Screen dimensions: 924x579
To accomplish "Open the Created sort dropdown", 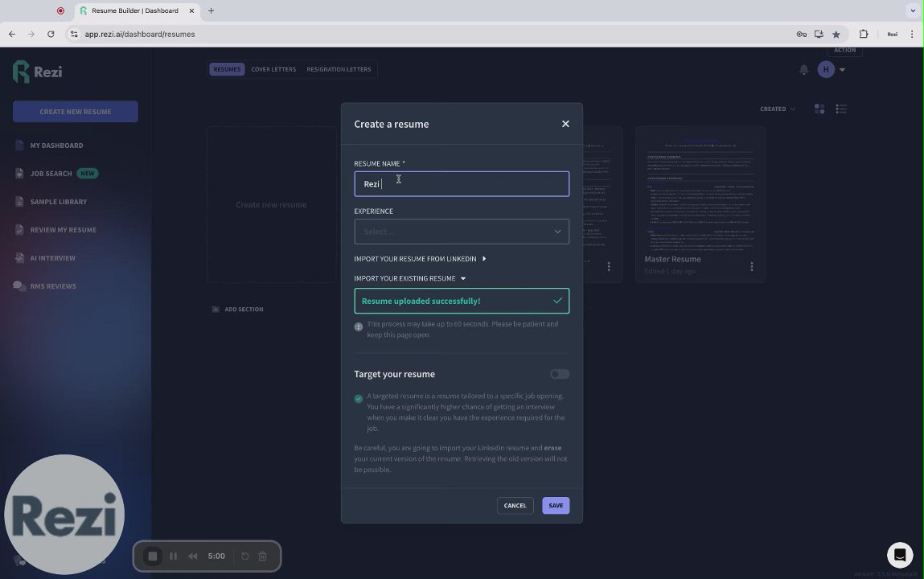I will pyautogui.click(x=778, y=109).
